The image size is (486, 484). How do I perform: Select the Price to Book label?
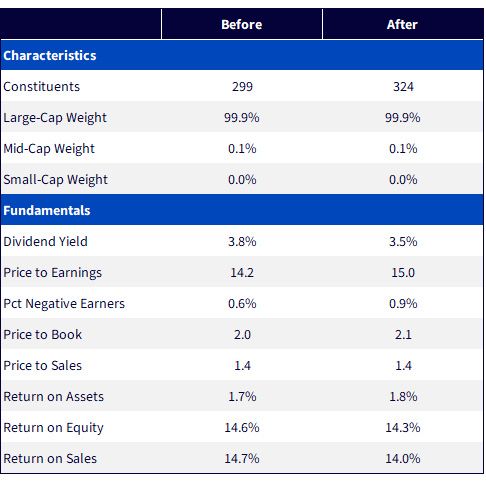click(x=43, y=334)
